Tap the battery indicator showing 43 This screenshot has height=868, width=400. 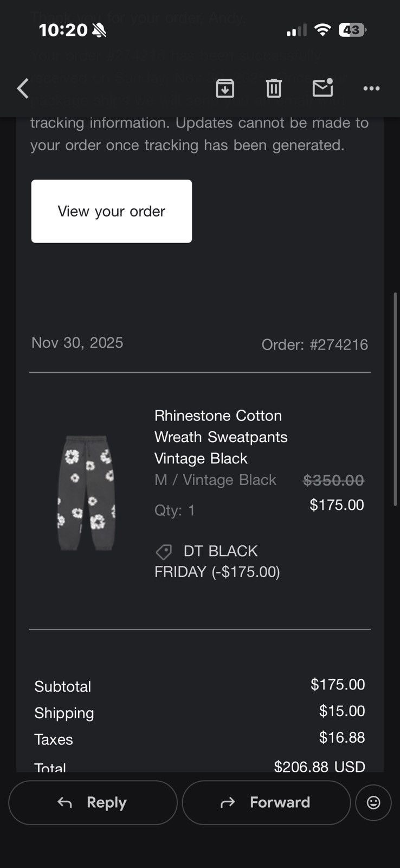click(x=352, y=30)
